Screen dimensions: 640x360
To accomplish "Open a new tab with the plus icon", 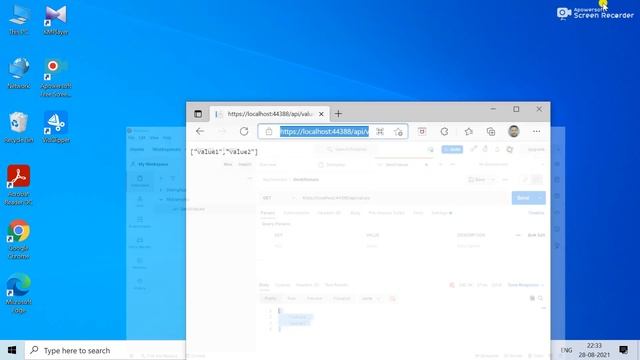I will pyautogui.click(x=338, y=114).
